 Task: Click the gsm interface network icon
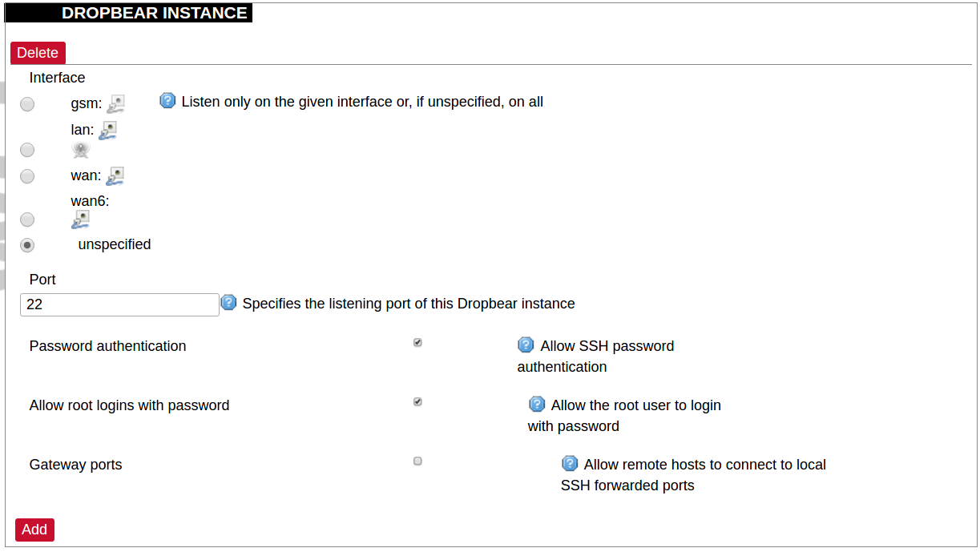(x=116, y=103)
